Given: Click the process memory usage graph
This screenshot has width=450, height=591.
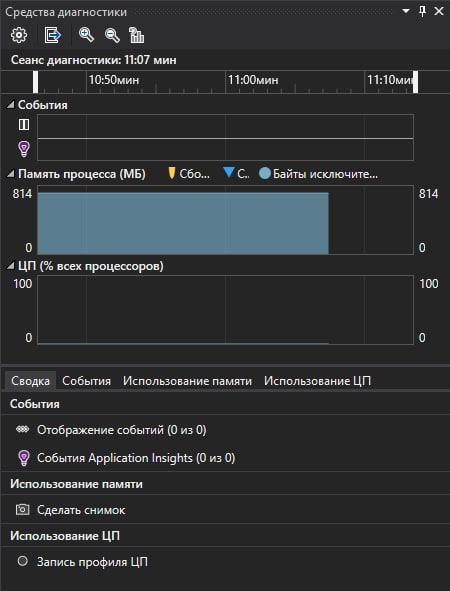Looking at the screenshot, I should tap(225, 220).
